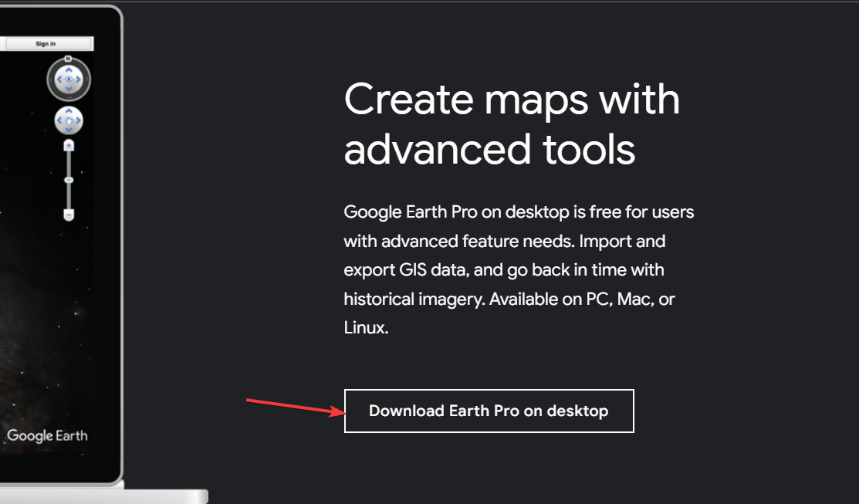Click Download Earth Pro on desktop

488,411
